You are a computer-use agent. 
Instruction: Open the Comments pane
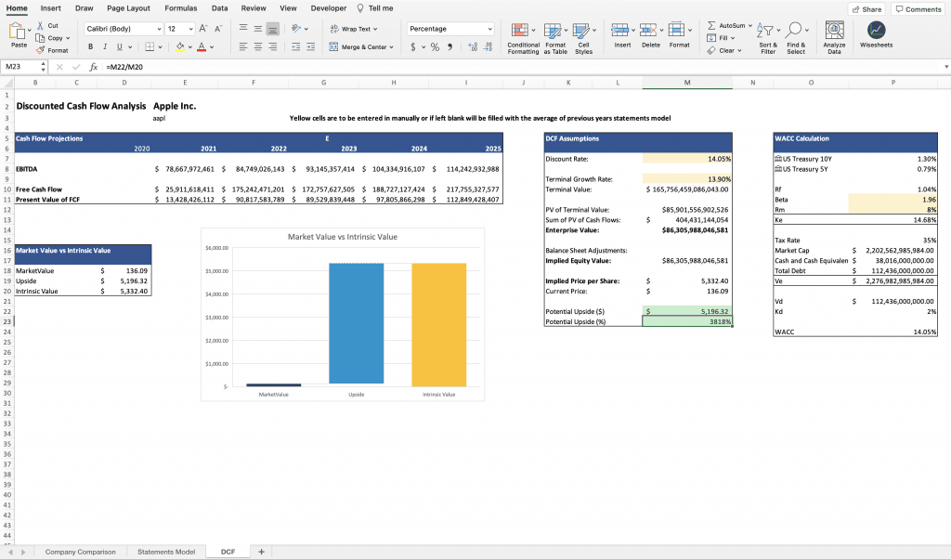tap(918, 9)
